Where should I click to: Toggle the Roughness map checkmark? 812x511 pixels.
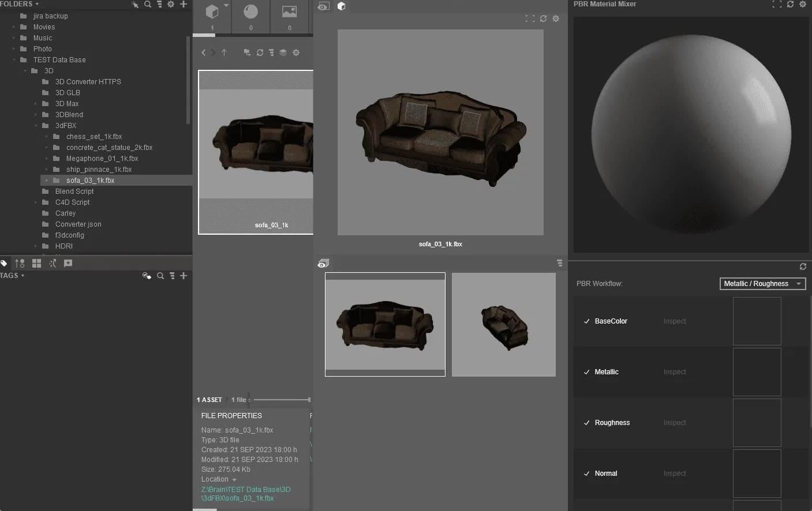click(x=586, y=423)
